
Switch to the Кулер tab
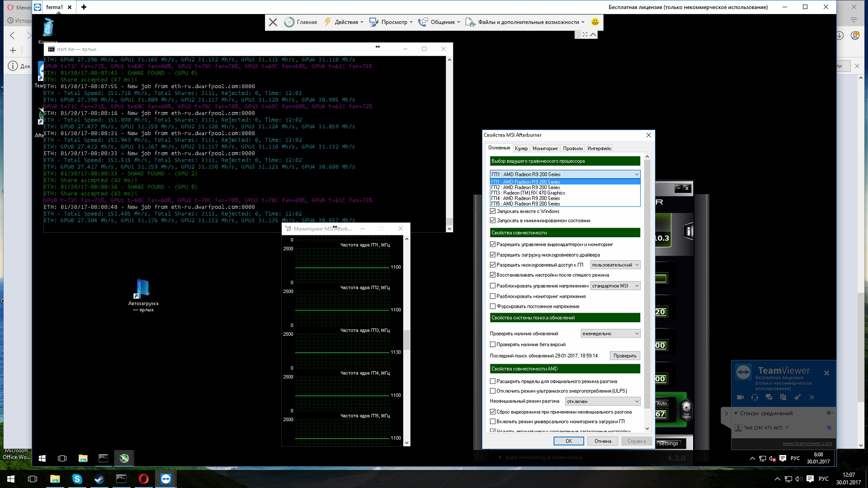pos(521,148)
